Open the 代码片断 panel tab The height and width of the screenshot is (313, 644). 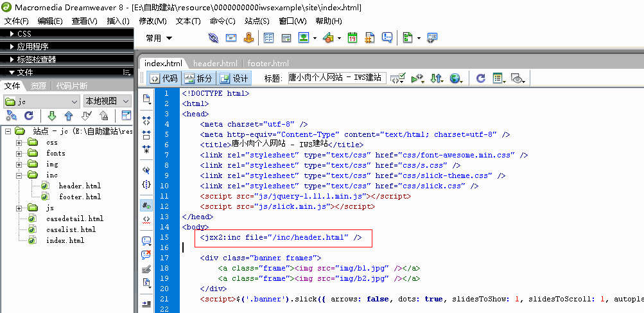click(71, 86)
